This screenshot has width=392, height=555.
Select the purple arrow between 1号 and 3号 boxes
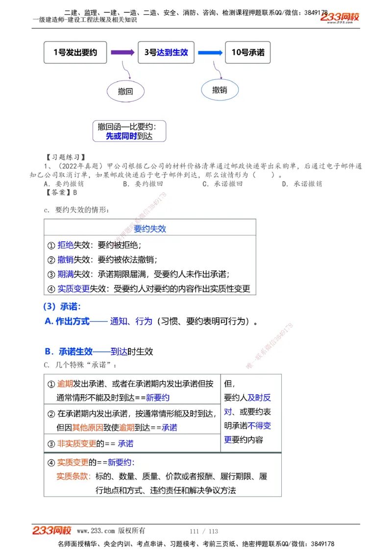pyautogui.click(x=122, y=52)
